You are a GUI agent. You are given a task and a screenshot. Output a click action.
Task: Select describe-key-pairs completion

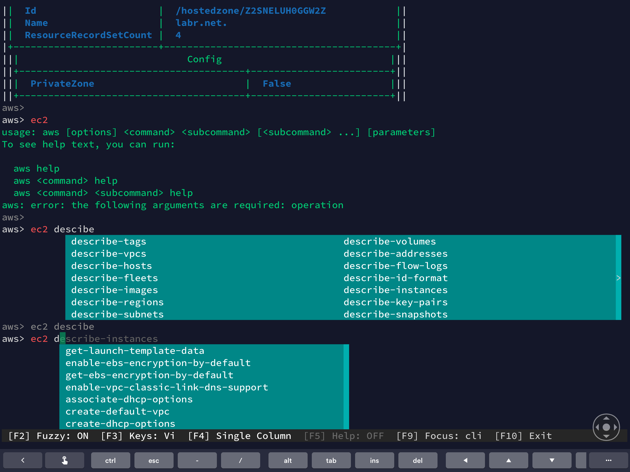click(x=395, y=302)
